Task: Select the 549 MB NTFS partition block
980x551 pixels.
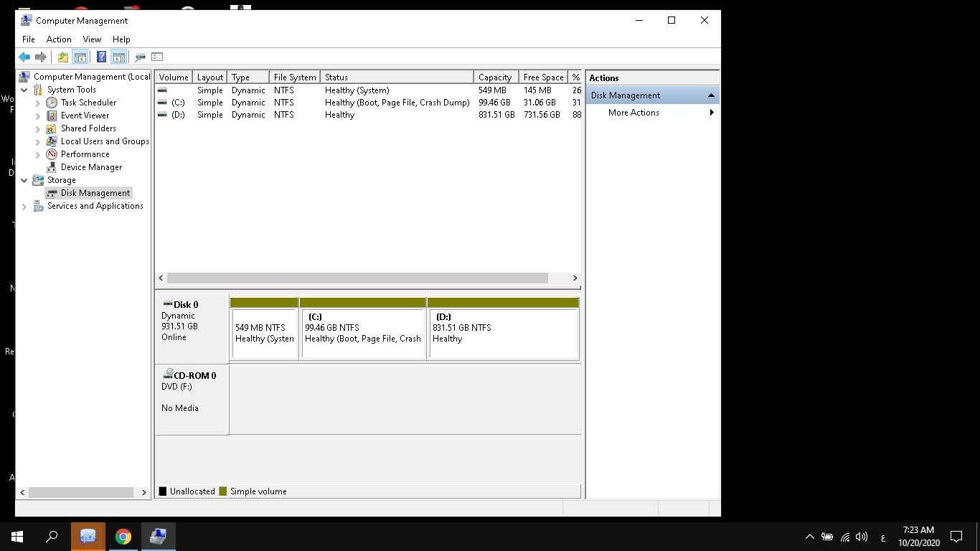Action: point(265,329)
